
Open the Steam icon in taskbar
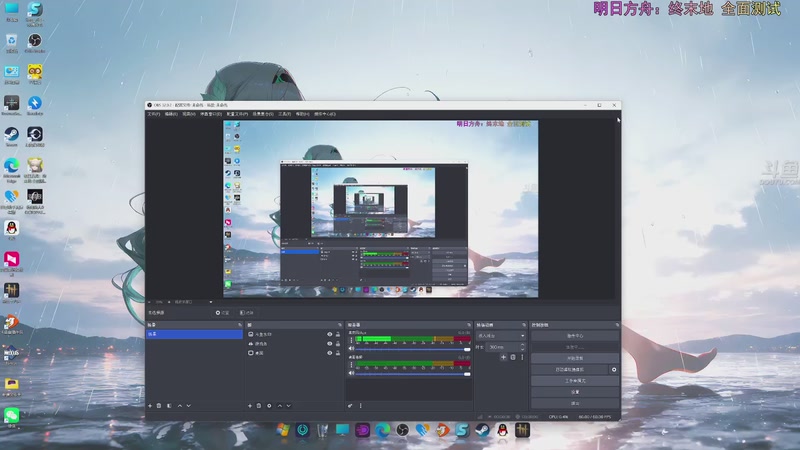(483, 430)
